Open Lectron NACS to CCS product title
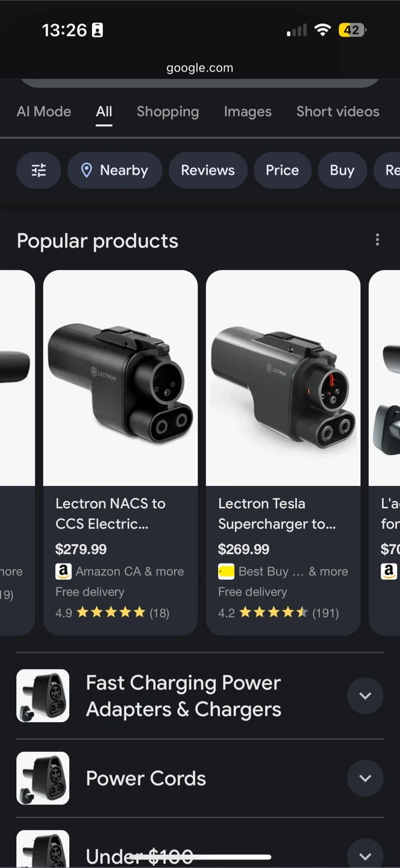400x868 pixels. click(x=110, y=514)
